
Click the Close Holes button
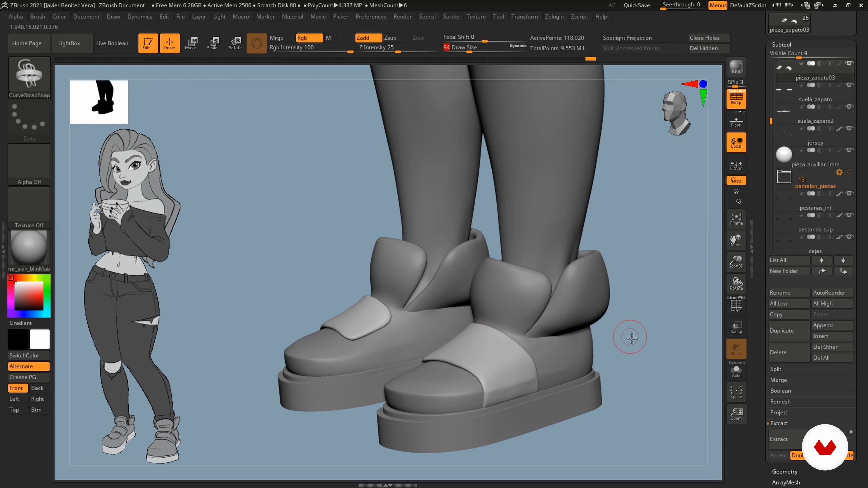[709, 38]
